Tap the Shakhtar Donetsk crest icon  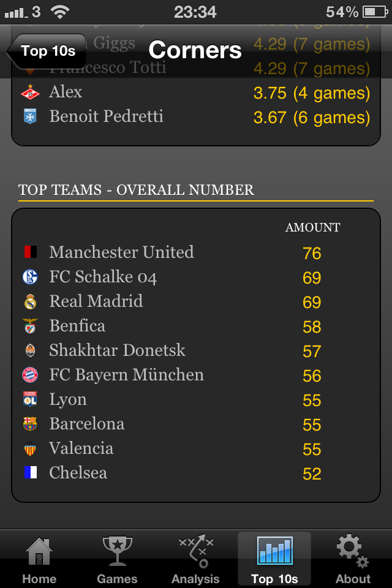pos(30,350)
